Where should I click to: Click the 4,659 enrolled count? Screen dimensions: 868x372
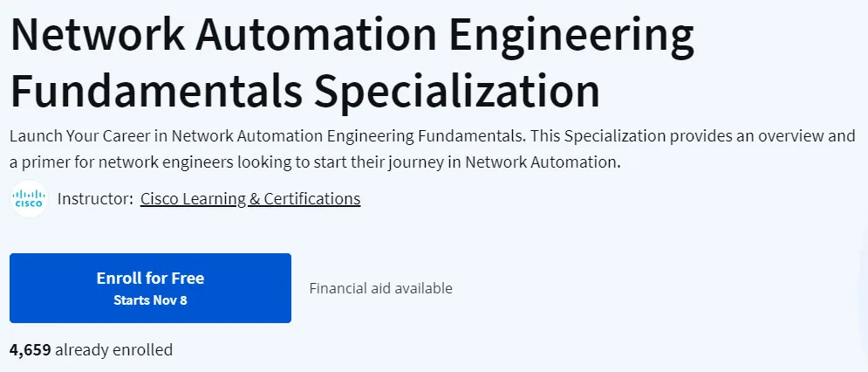coord(31,350)
